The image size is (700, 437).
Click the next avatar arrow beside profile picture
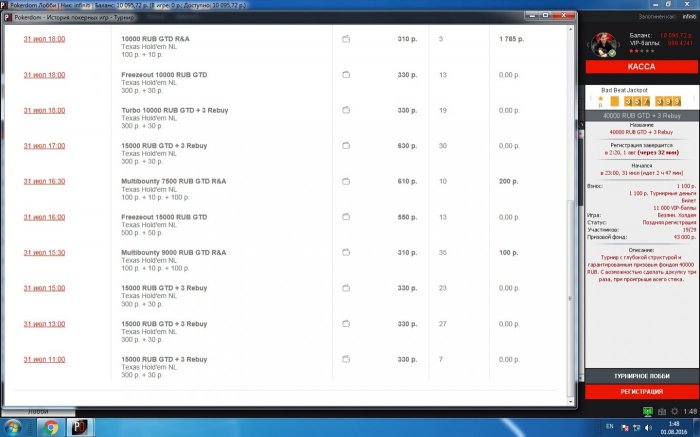click(618, 45)
